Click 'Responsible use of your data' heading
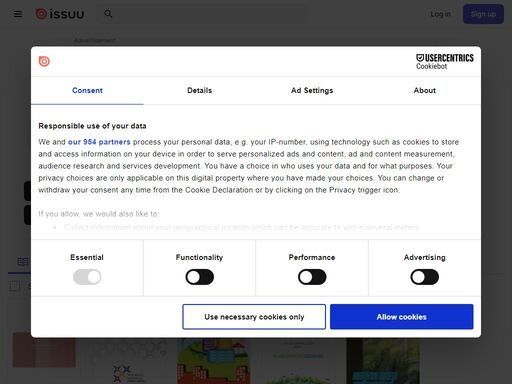 pos(92,126)
